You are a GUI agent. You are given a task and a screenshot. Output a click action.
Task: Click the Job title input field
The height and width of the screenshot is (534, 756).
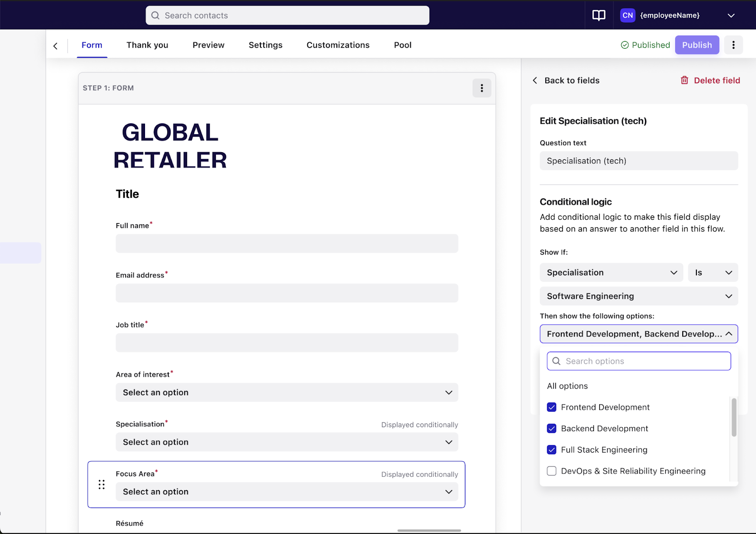[287, 343]
